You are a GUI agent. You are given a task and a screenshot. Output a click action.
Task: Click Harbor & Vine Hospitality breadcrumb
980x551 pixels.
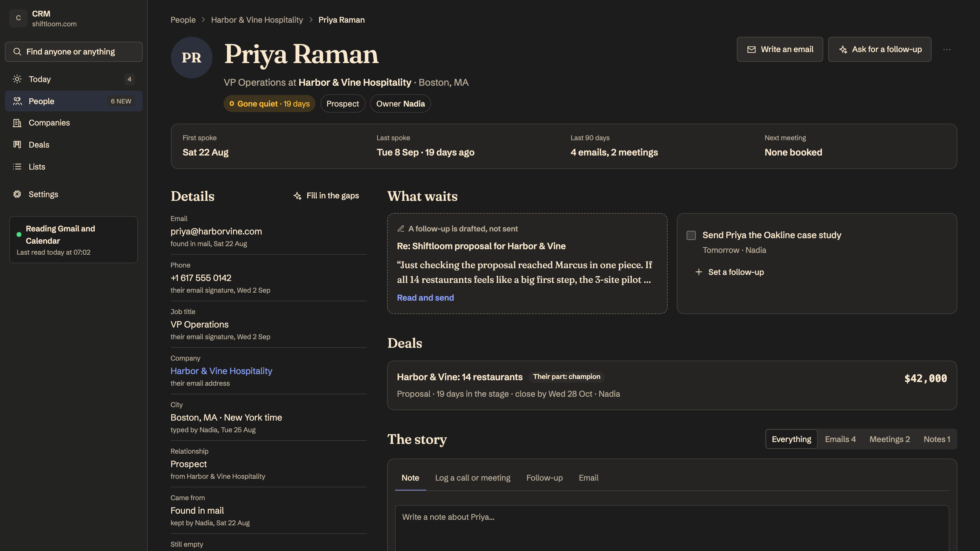(257, 20)
